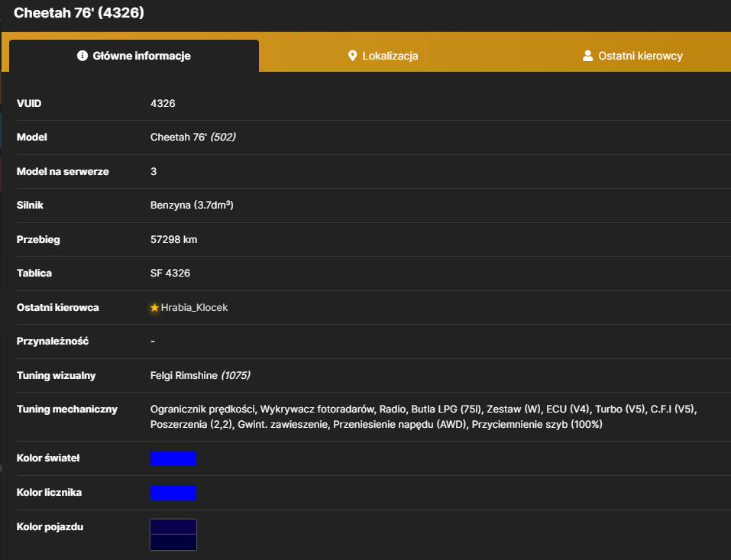Click the Kolor licznika blue swatch
Screen dimensions: 731x560
173,493
